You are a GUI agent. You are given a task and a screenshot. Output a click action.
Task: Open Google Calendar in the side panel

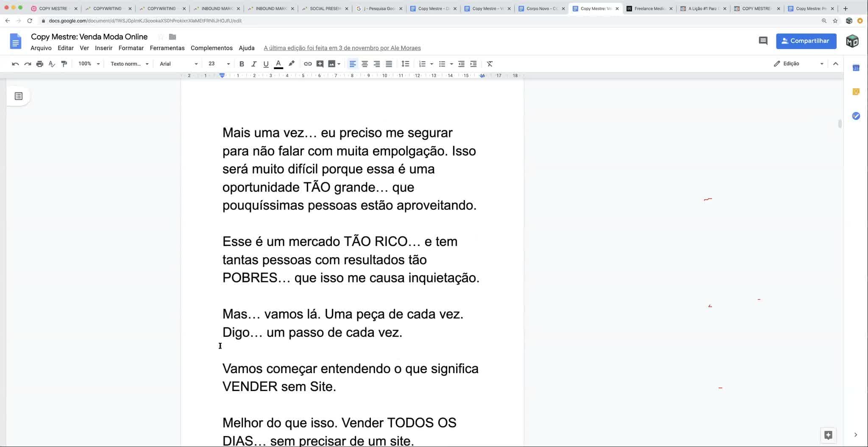(856, 67)
